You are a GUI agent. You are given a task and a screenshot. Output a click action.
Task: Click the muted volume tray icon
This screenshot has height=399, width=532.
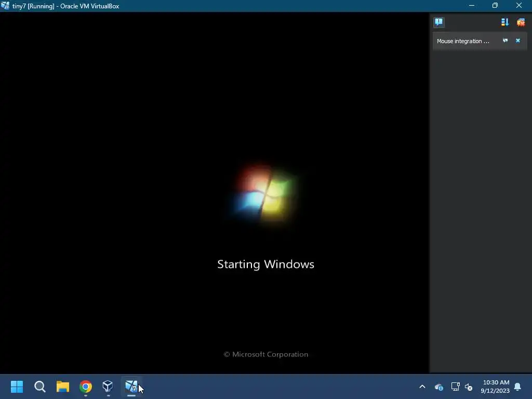pyautogui.click(x=469, y=387)
